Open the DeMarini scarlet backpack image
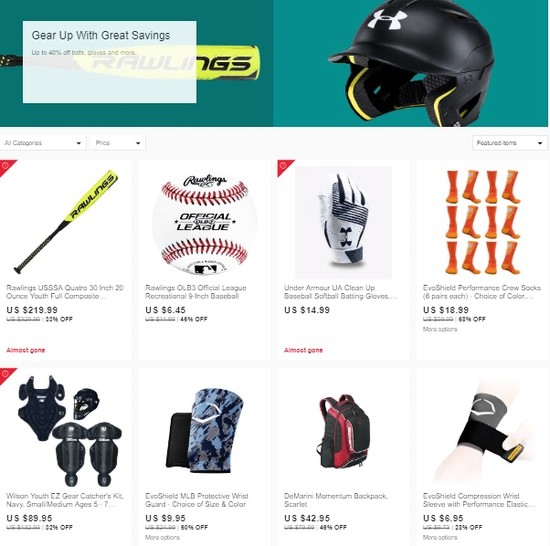This screenshot has width=550, height=546. [x=343, y=432]
